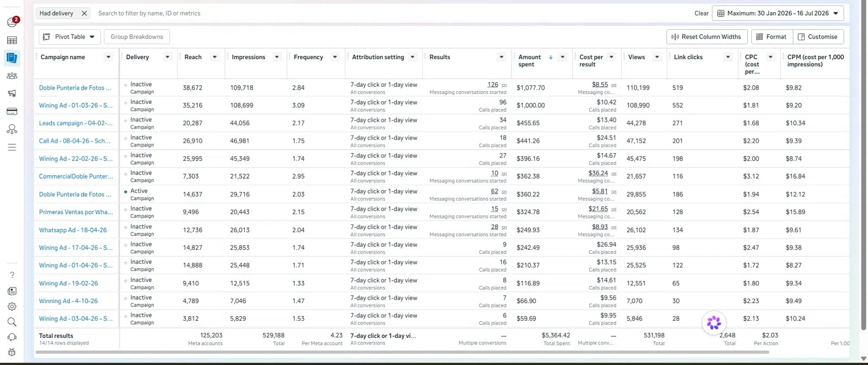Open the Leads campaign - 04-02 link
Viewport: 868px width, 365px height.
pyautogui.click(x=76, y=123)
